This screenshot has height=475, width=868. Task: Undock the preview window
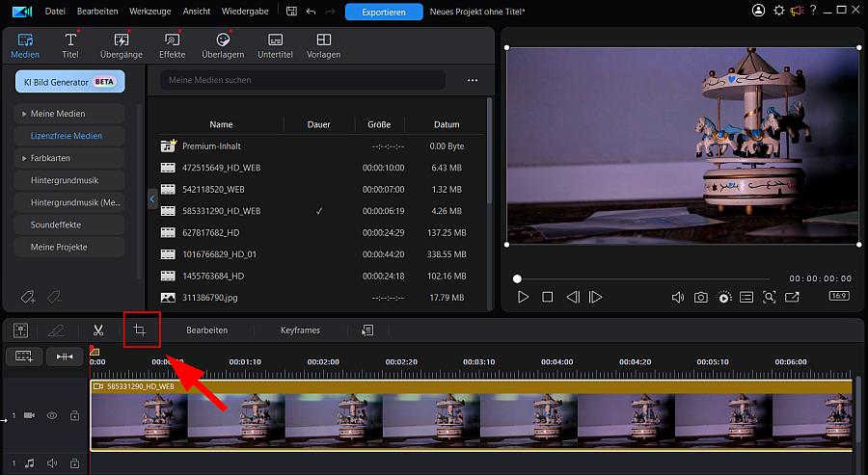[x=792, y=298]
